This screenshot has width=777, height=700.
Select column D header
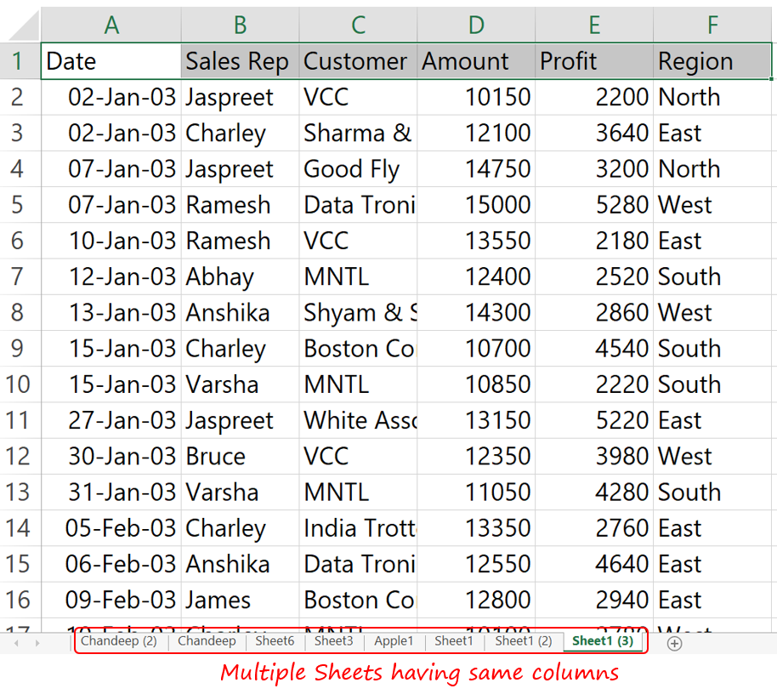point(475,25)
